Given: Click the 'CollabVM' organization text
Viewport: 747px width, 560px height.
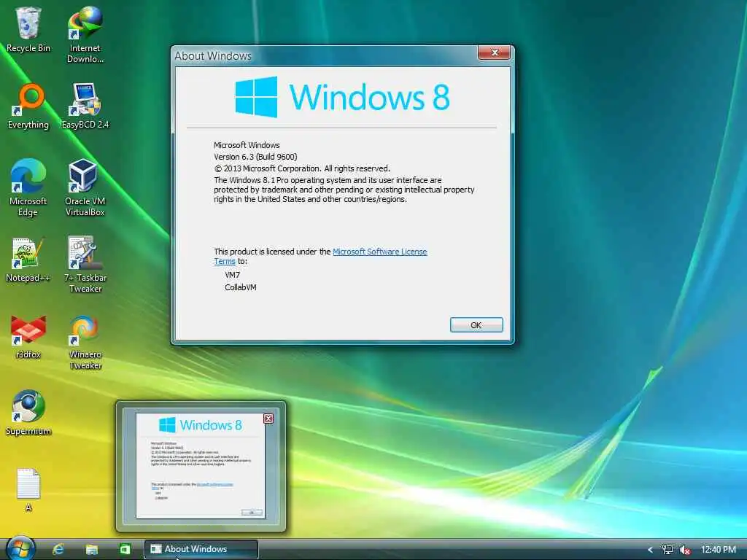Looking at the screenshot, I should tap(241, 287).
